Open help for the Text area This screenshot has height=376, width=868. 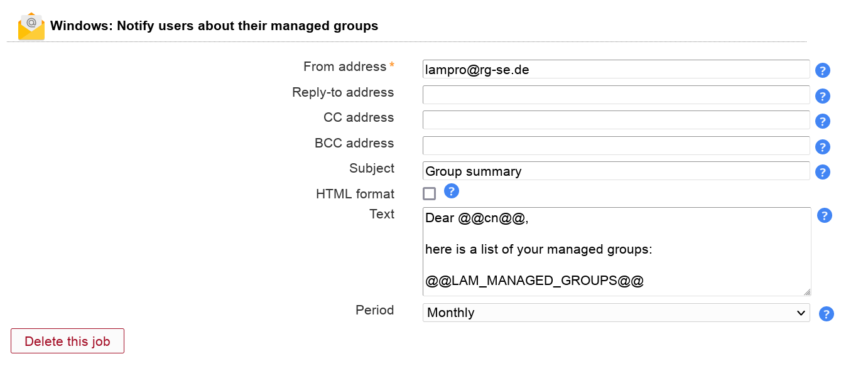pos(824,215)
